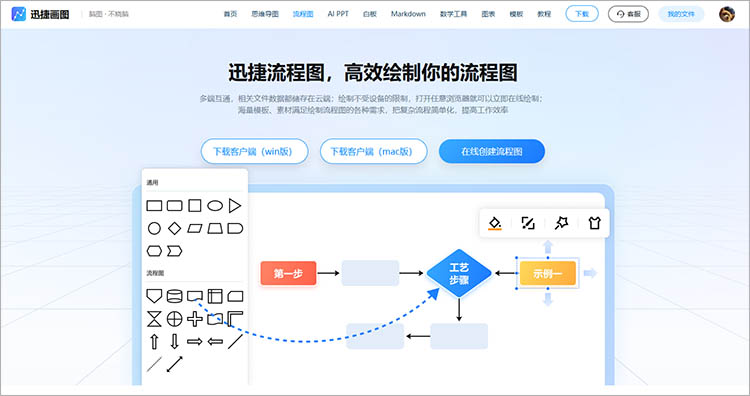The height and width of the screenshot is (396, 750).
Task: Open the user avatar profile menu
Action: point(727,14)
